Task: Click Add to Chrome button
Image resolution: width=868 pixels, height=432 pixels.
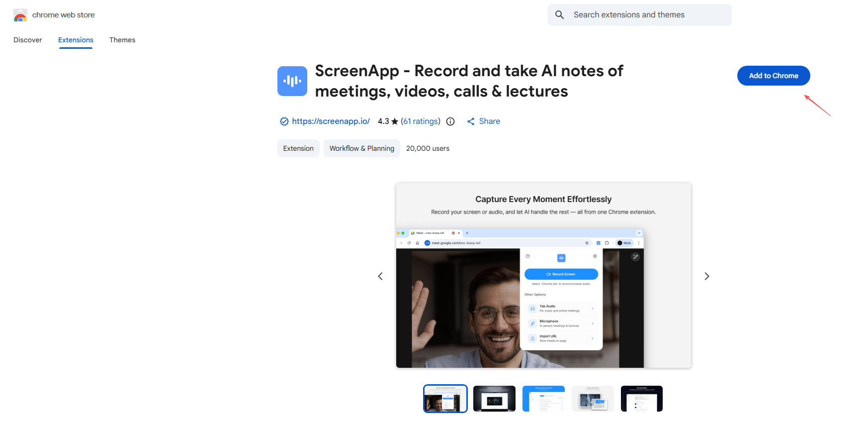Action: tap(774, 76)
